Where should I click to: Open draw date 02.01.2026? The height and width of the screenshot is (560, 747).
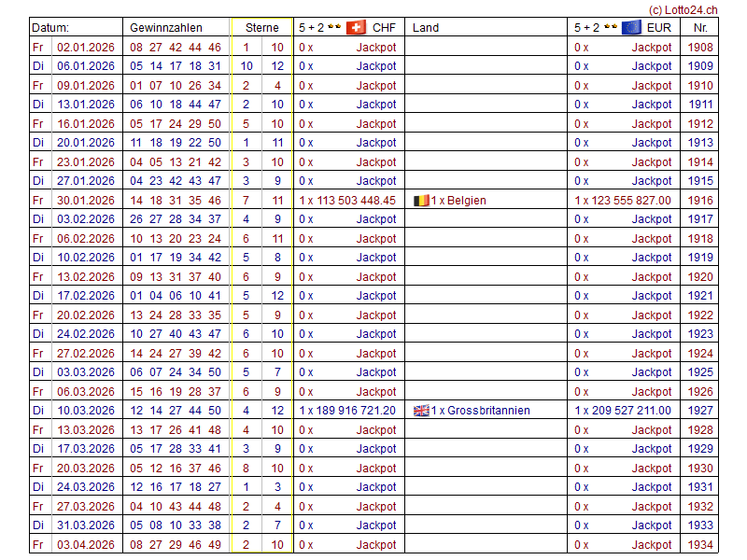pos(86,48)
